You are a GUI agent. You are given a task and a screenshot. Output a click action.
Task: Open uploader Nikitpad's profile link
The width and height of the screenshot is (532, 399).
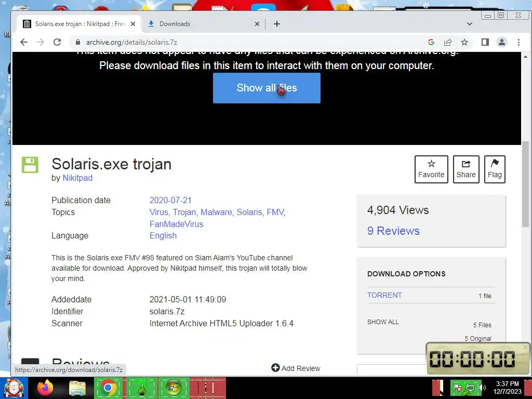(77, 178)
